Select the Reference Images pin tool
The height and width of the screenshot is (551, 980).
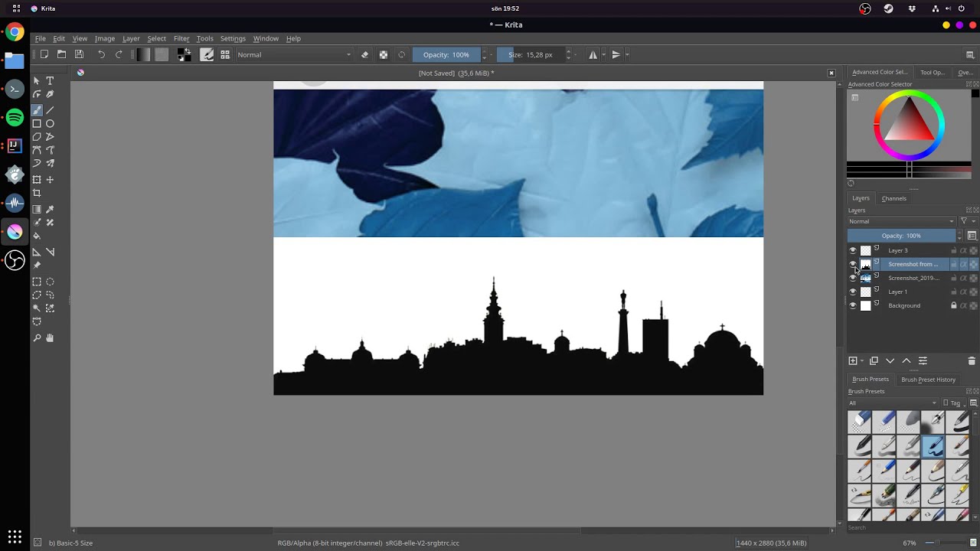(37, 265)
